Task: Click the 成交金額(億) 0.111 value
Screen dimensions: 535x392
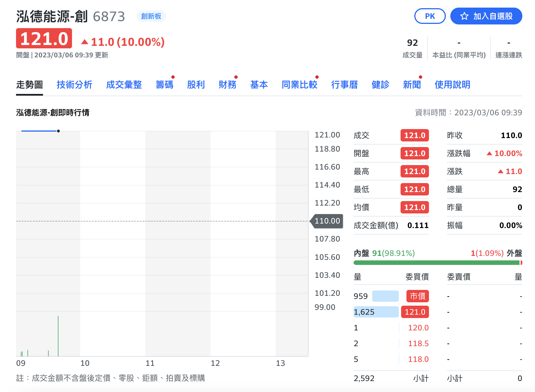Action: [x=418, y=225]
